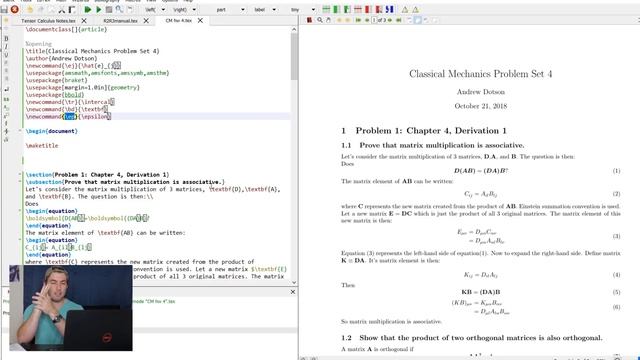
Task: Click editor scrollbar up arrow
Action: click(x=294, y=29)
